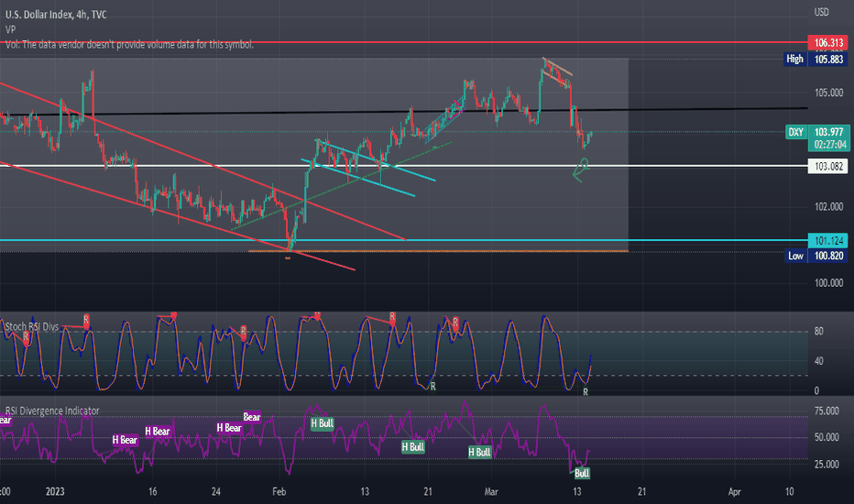This screenshot has width=854, height=504.
Task: Select the 101.124 cyan line price label
Action: pyautogui.click(x=828, y=240)
